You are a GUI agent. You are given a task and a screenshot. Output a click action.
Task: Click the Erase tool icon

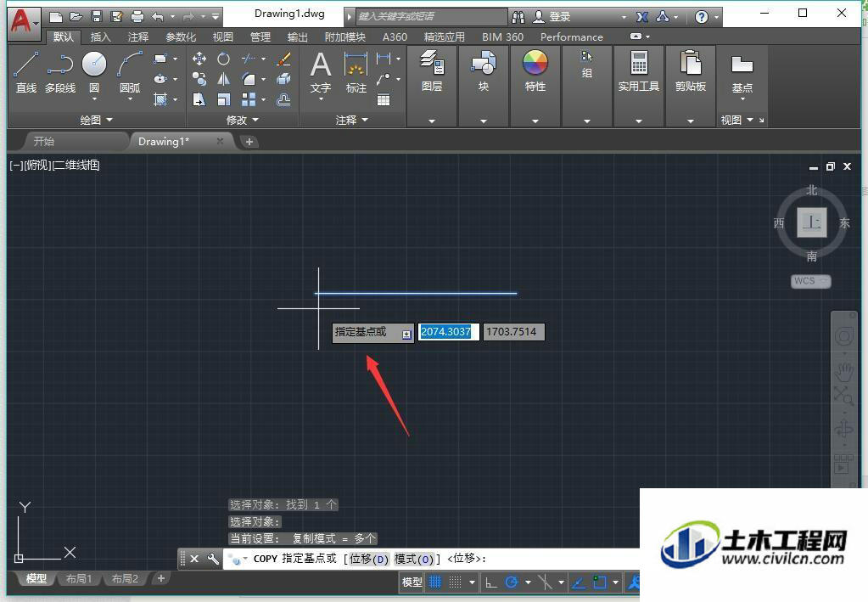(x=283, y=59)
